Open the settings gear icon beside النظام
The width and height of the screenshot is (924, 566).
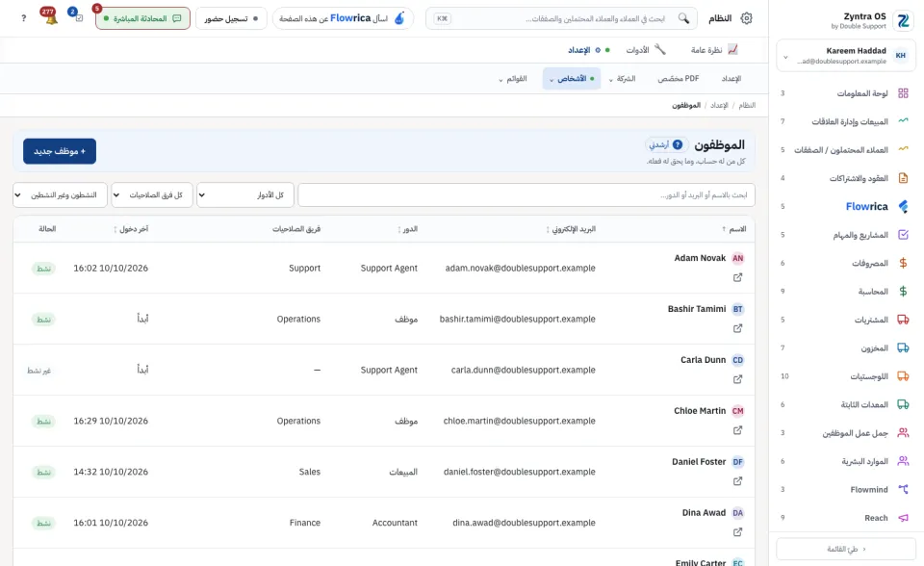(x=746, y=18)
